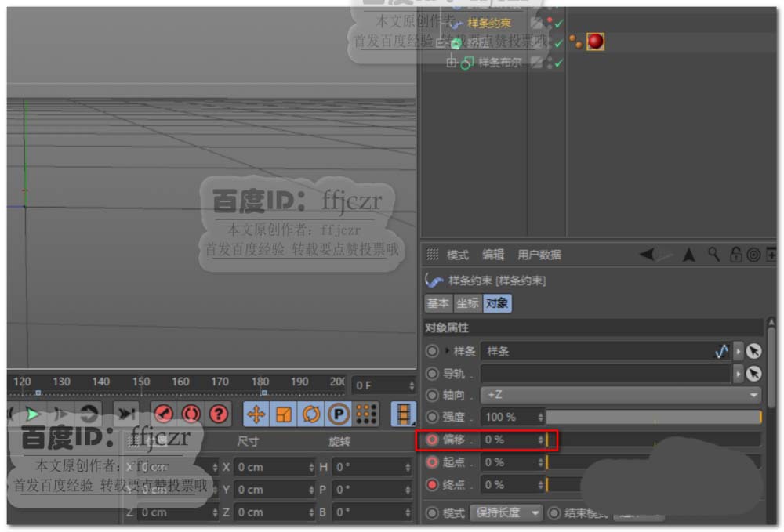Click the red 偏移 keyframe circle
Image resolution: width=784 pixels, height=532 pixels.
click(x=432, y=440)
